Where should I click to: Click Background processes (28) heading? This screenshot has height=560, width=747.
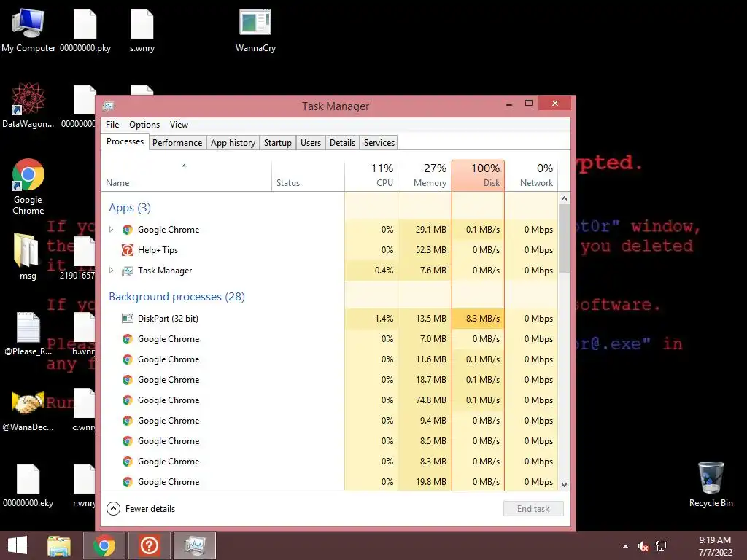(x=177, y=297)
